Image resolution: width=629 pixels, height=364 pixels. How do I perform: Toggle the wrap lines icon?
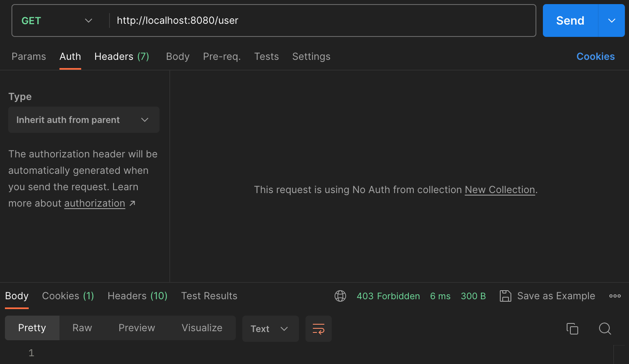pos(319,329)
